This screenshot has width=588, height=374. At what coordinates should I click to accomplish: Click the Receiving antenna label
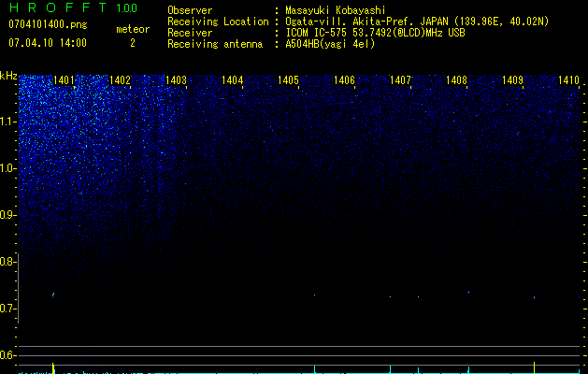215,44
